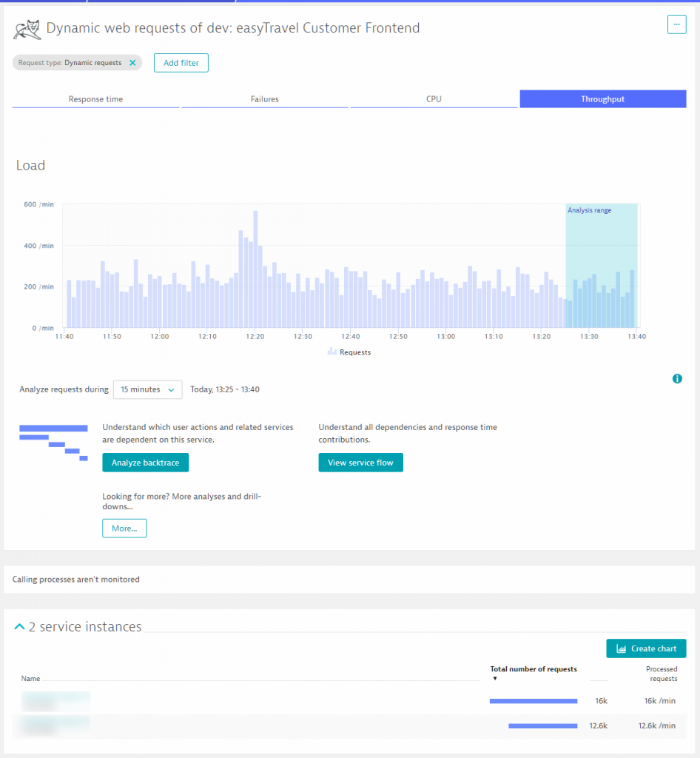
Task: Click the Add filter button
Action: (181, 63)
